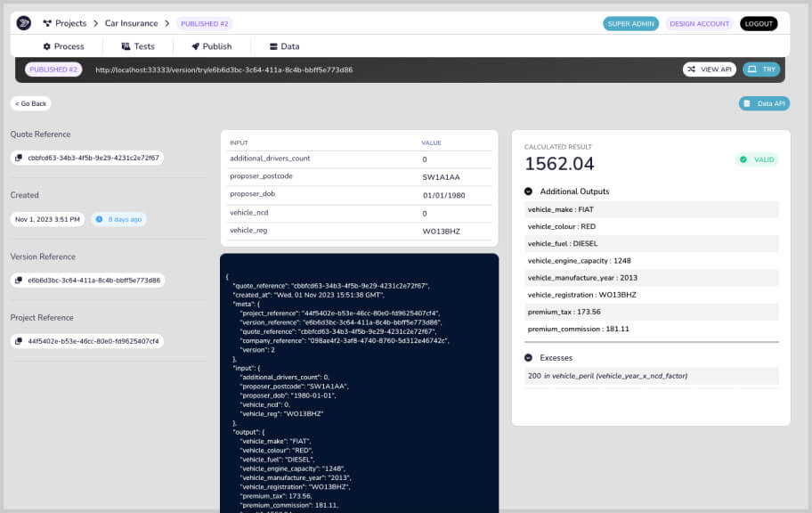Click the shuffle icon on VIEW API
Screen dimensions: 812x513
click(x=691, y=69)
